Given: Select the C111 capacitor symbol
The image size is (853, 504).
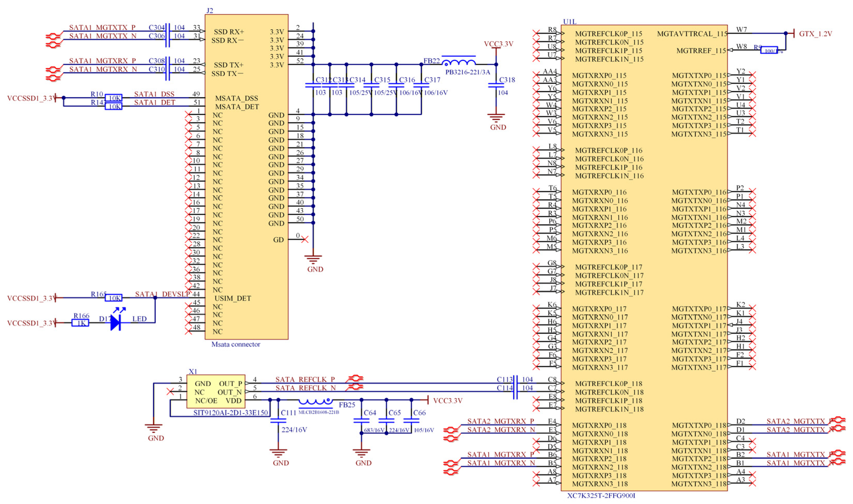Looking at the screenshot, I should [278, 421].
